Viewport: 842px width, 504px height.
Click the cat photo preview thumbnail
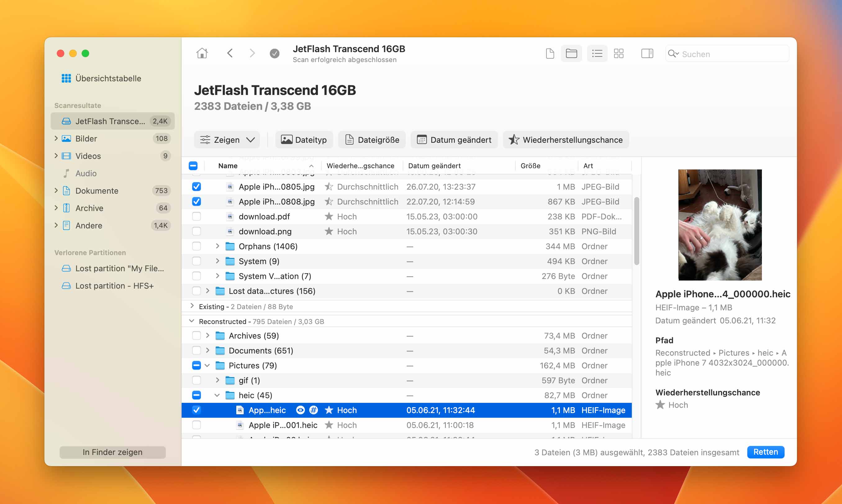pos(720,225)
